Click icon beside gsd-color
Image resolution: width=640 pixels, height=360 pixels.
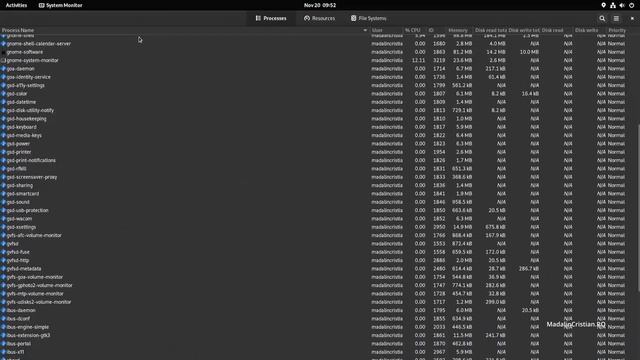pyautogui.click(x=3, y=94)
